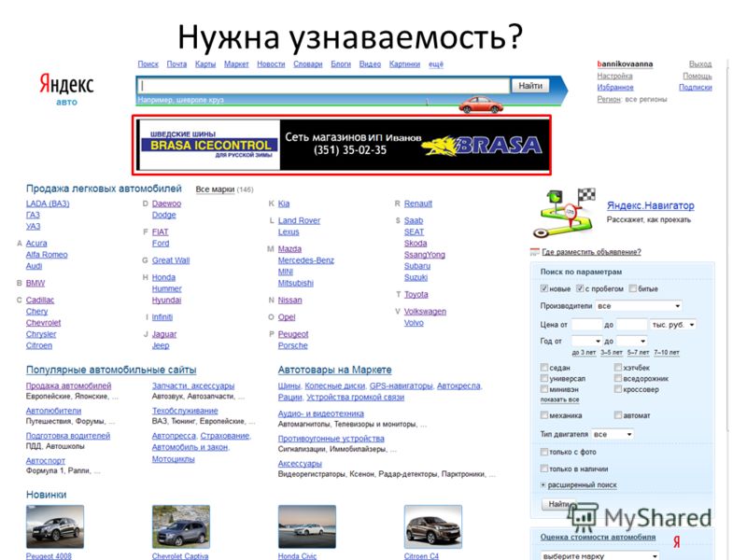Screen dimensions: 747x560
Task: Open the Где разместить объявление? link
Action: 591,252
